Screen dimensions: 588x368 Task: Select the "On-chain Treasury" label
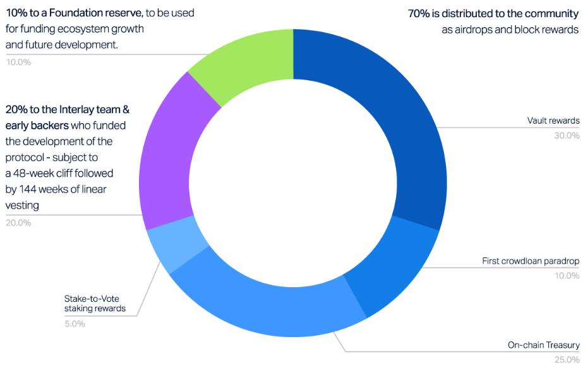pyautogui.click(x=543, y=345)
